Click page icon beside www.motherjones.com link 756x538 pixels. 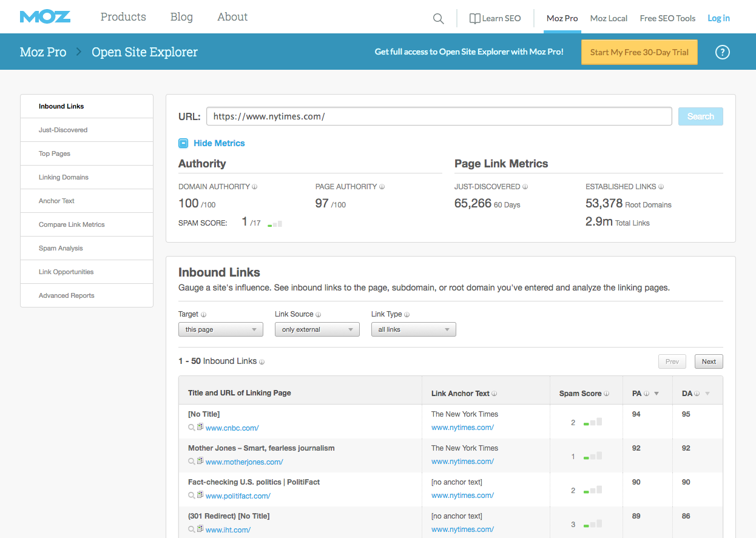click(x=200, y=462)
